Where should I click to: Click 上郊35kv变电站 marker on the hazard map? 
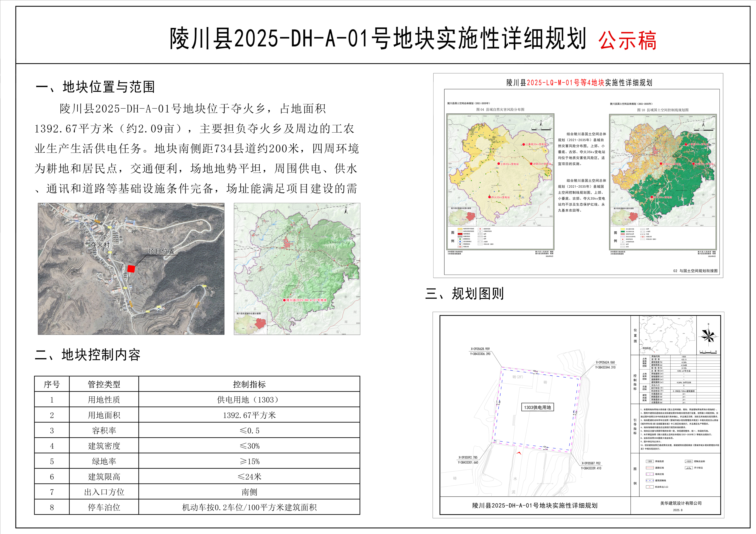498,164
